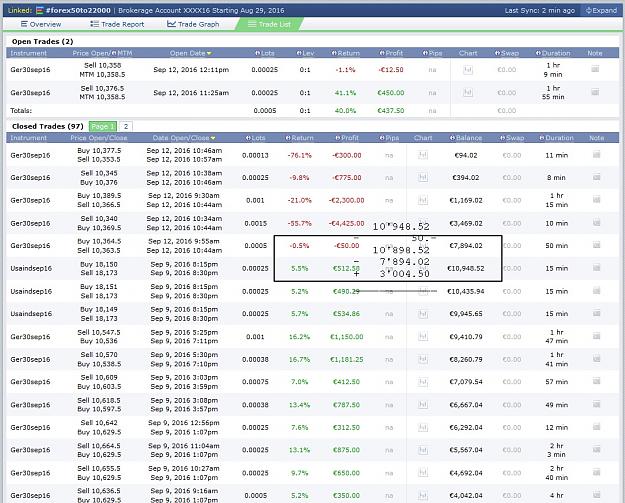
Task: Open note icon for the €94.02 balance row
Action: (x=596, y=154)
